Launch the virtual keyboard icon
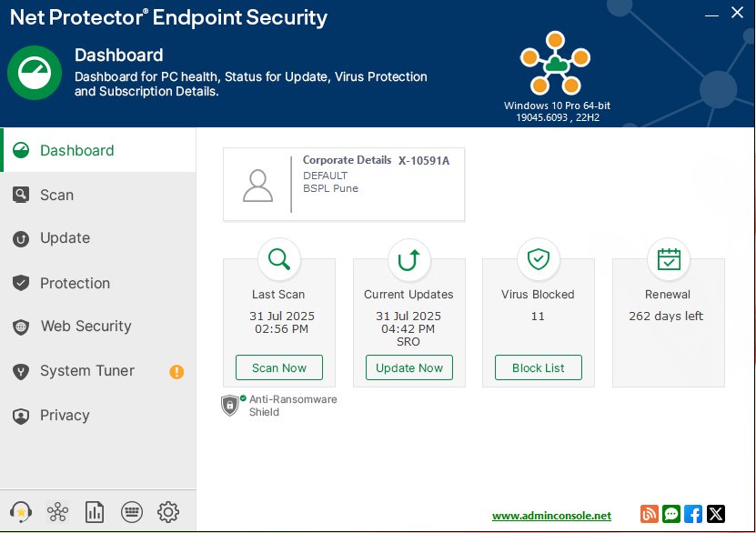The width and height of the screenshot is (756, 533). 131,512
